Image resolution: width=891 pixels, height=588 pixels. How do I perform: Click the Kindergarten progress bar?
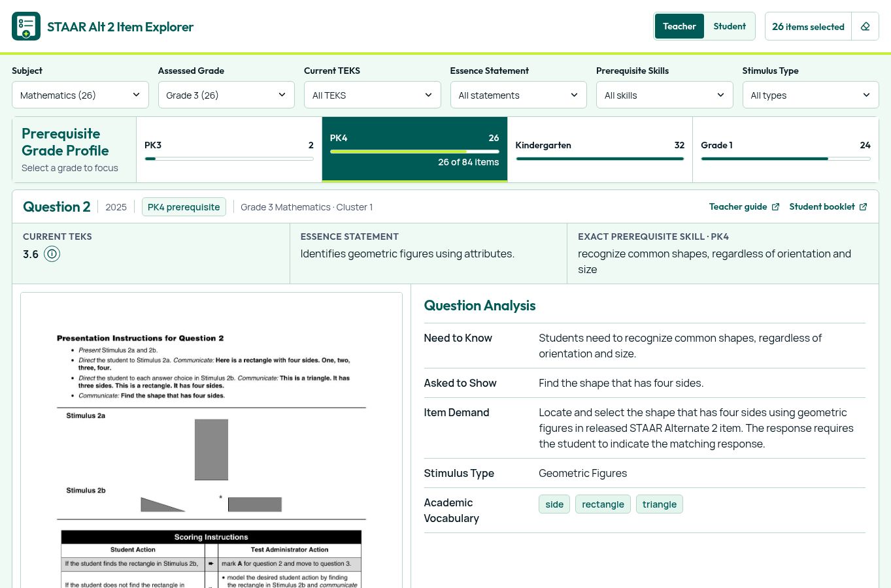[x=600, y=159]
